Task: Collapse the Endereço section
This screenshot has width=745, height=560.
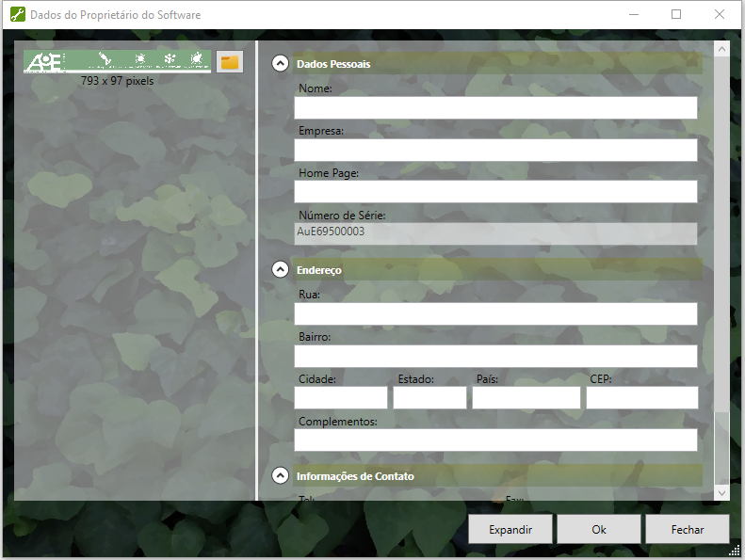Action: pyautogui.click(x=280, y=269)
